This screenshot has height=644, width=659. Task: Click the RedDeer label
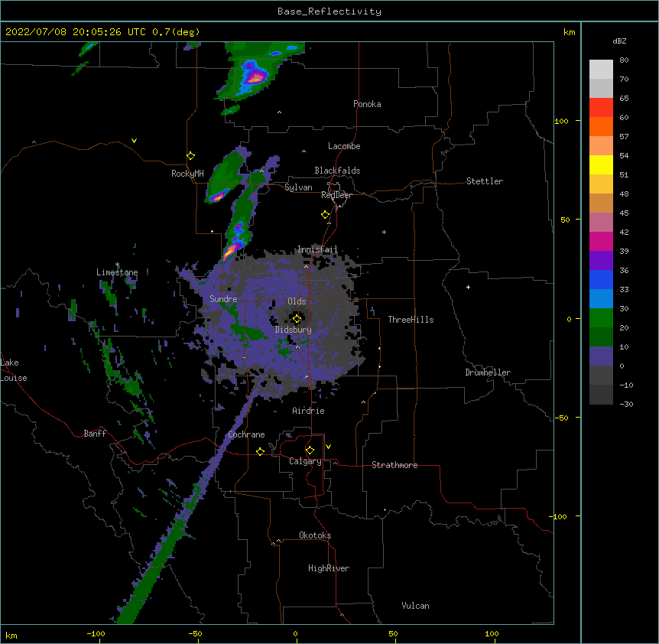coord(336,195)
